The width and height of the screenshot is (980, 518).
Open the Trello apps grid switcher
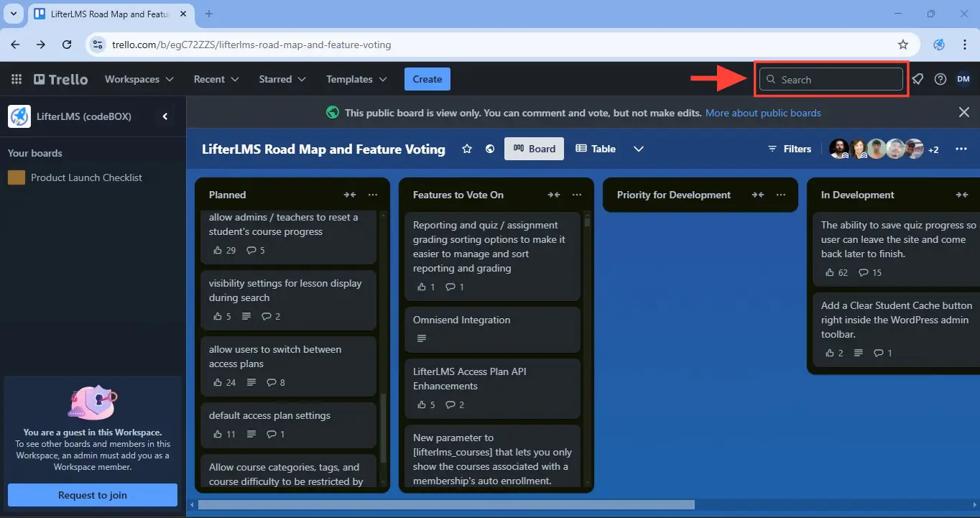tap(16, 79)
